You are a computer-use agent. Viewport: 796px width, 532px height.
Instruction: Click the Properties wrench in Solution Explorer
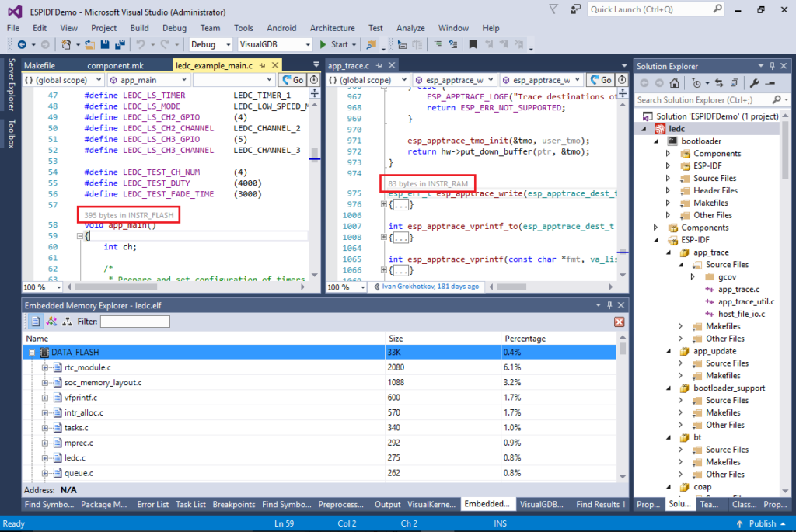(756, 82)
